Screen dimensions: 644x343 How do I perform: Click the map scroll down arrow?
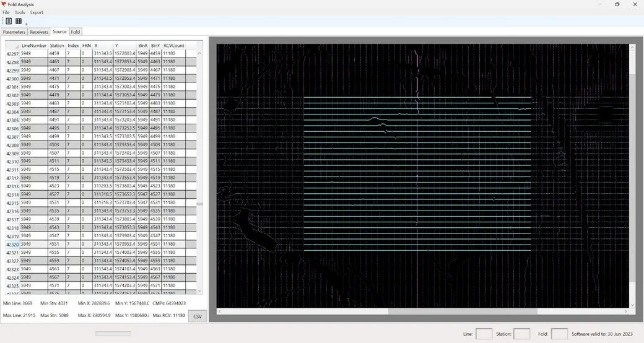pyautogui.click(x=632, y=305)
